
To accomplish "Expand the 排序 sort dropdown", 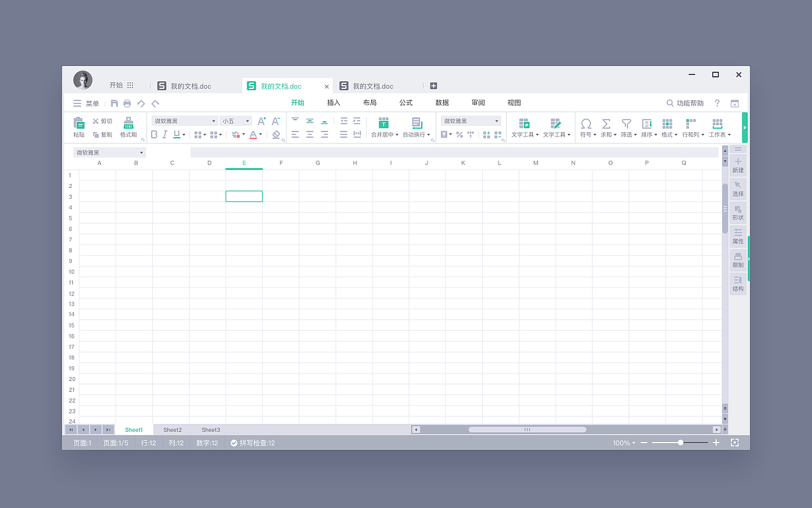I will coord(655,135).
